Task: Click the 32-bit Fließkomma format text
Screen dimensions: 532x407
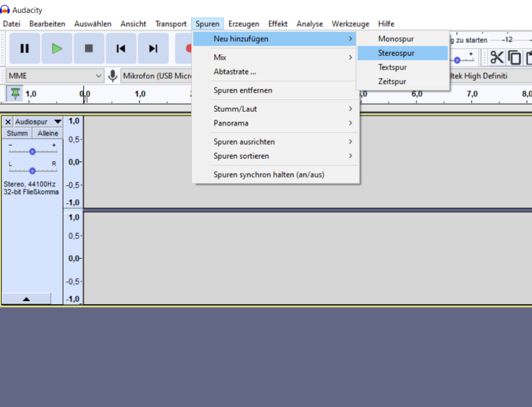Action: (x=31, y=192)
